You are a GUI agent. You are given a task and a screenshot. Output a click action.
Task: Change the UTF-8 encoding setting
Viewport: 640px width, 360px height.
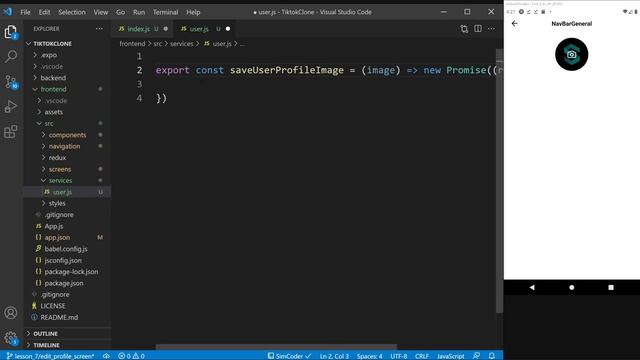(x=398, y=356)
